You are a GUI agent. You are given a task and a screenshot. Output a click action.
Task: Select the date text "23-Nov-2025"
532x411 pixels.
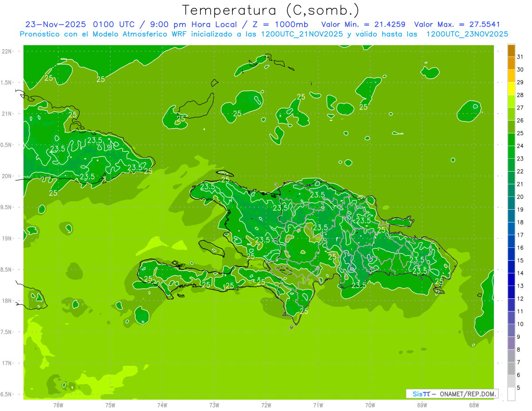tap(56, 24)
